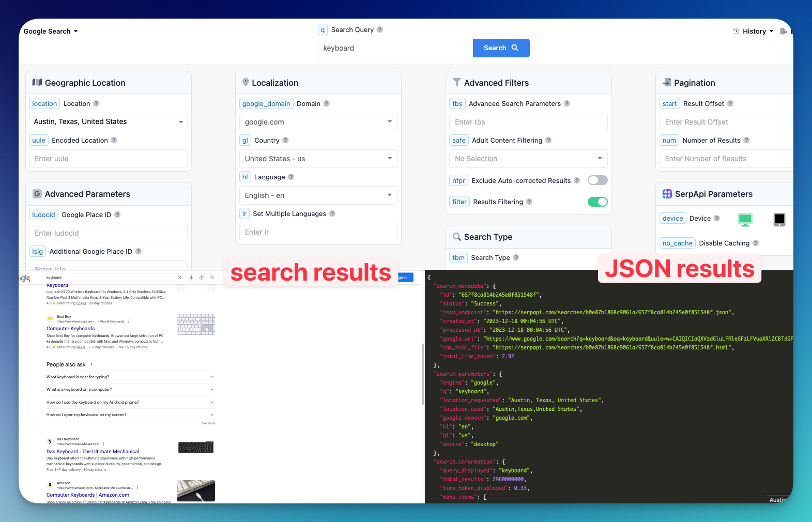Open help icon next to Country

click(285, 140)
